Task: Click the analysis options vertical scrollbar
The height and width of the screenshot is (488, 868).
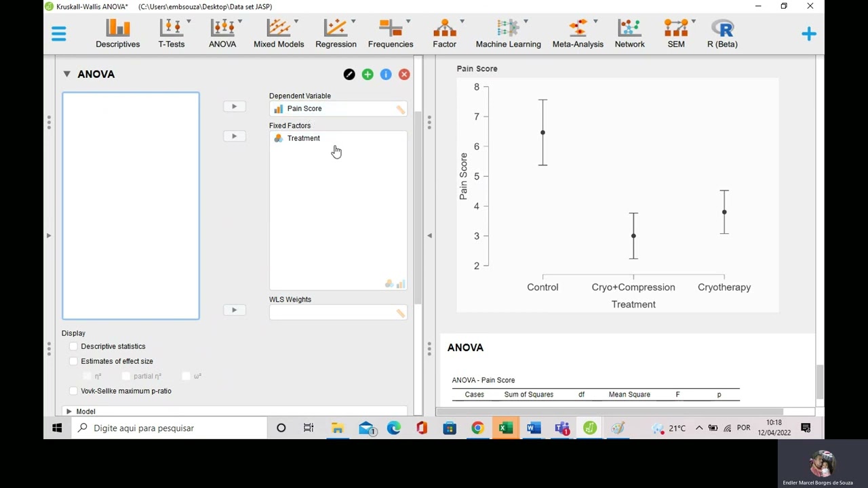Action: (x=418, y=207)
